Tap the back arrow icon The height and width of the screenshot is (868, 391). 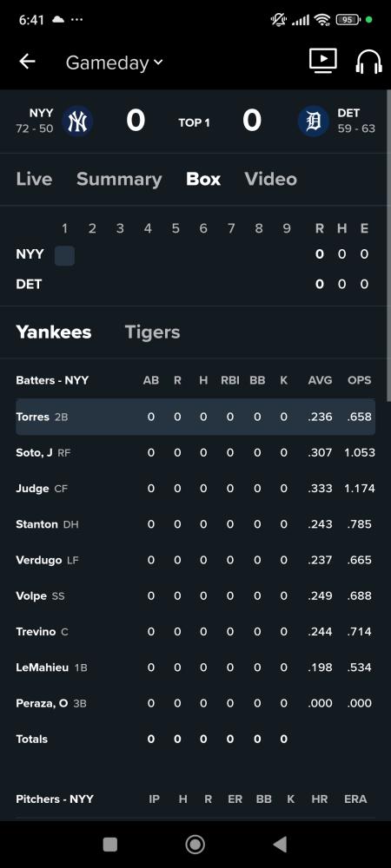(27, 62)
